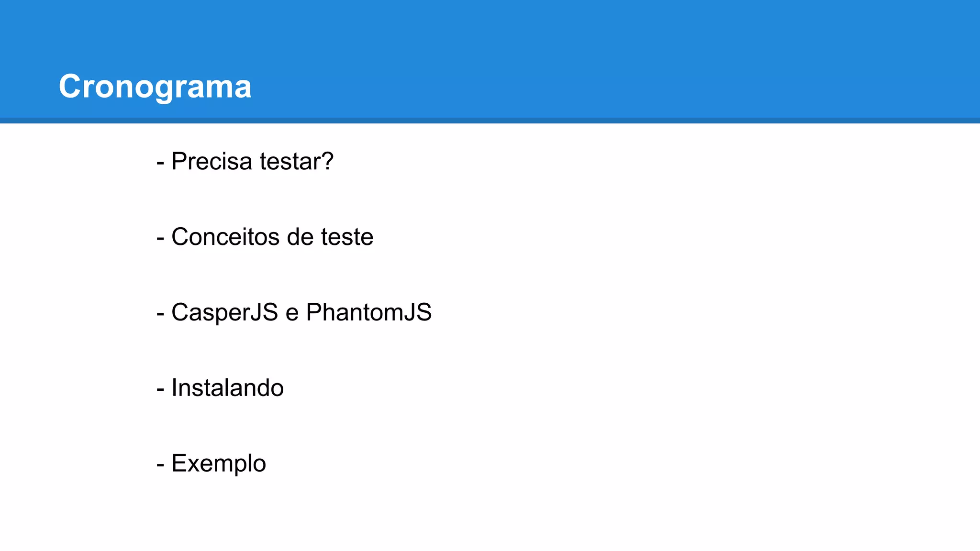Click the letter 'e' between CasperJS and PhantomJS
Screen dimensions: 980x551
pos(292,313)
